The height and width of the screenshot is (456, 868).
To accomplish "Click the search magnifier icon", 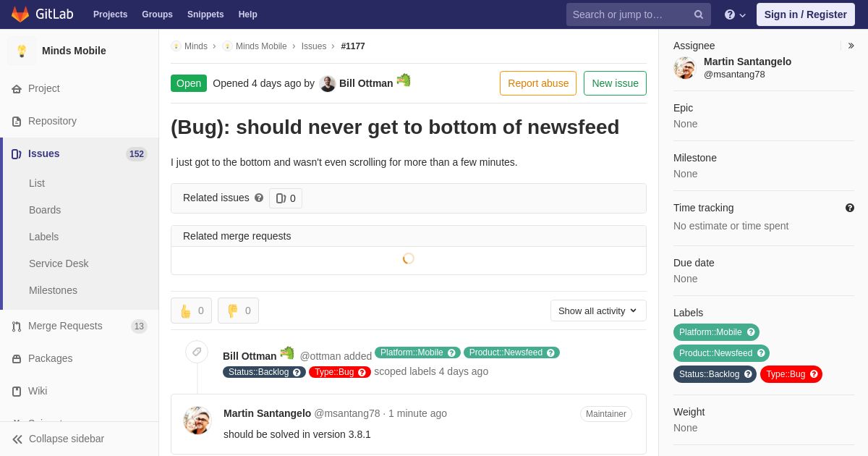I will click(x=698, y=14).
